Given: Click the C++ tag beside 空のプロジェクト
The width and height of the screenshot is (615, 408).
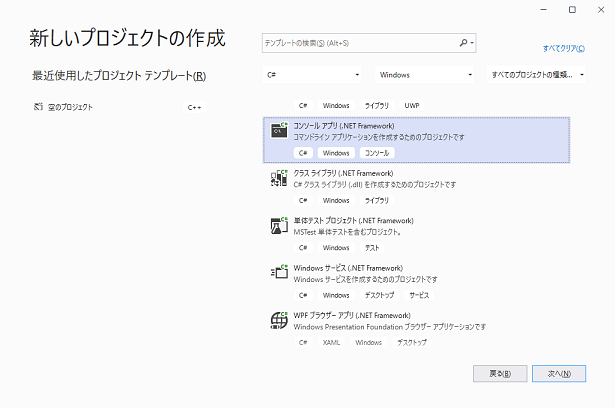Looking at the screenshot, I should 195,107.
